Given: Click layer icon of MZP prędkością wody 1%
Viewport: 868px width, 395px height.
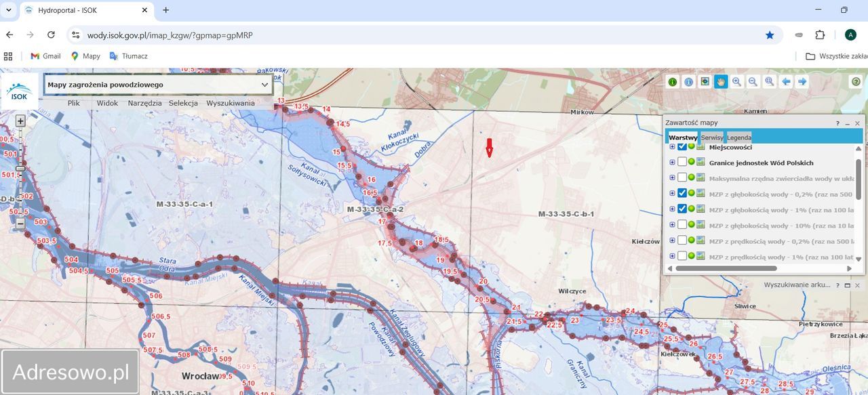Looking at the screenshot, I should point(701,256).
